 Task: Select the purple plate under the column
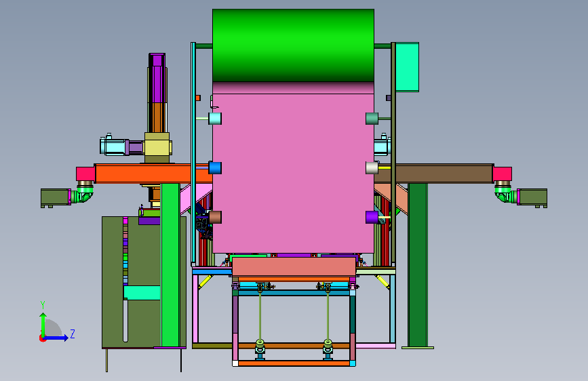149,221
